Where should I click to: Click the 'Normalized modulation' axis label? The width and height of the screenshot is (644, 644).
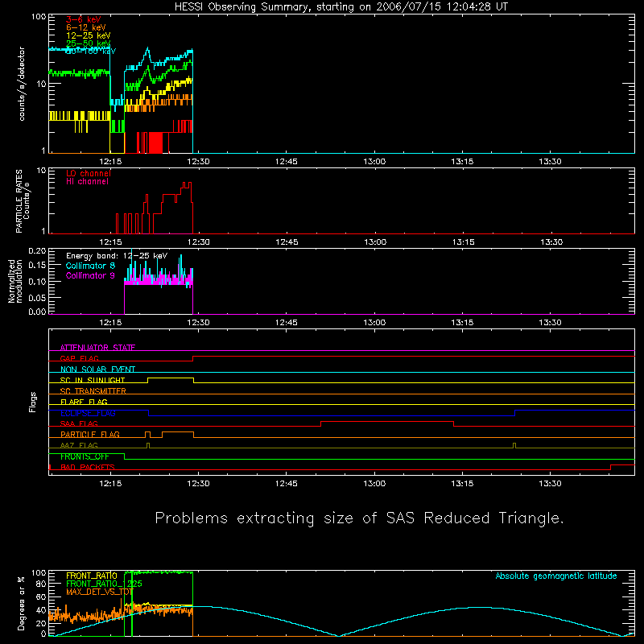tap(15, 281)
